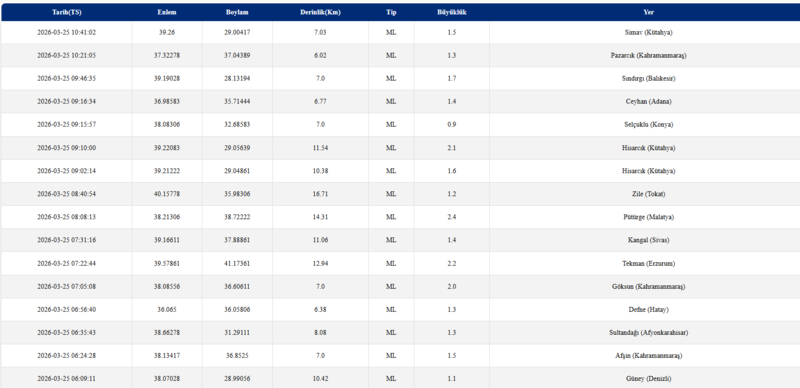
Task: Select the longitude value 29.00417
Action: click(x=237, y=32)
